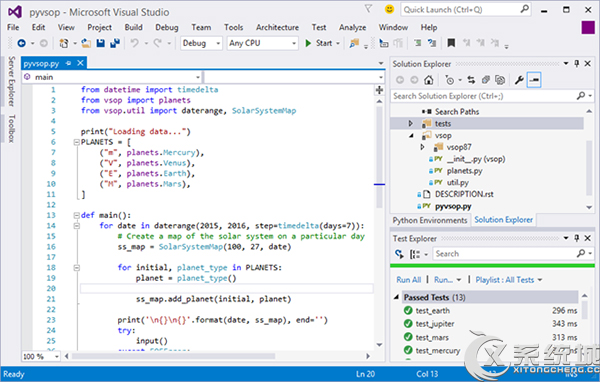Switch to the Solution Explorer bottom tab
Screen dimensions: 600x382
pyautogui.click(x=504, y=220)
